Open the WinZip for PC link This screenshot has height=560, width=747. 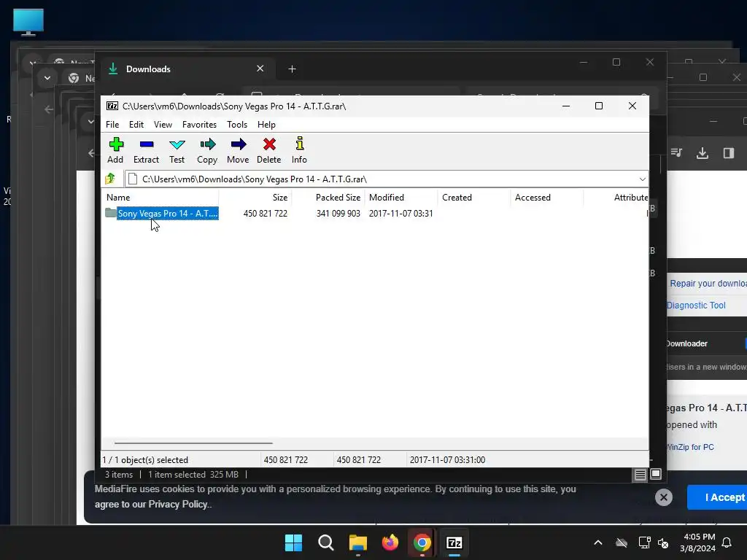(690, 447)
